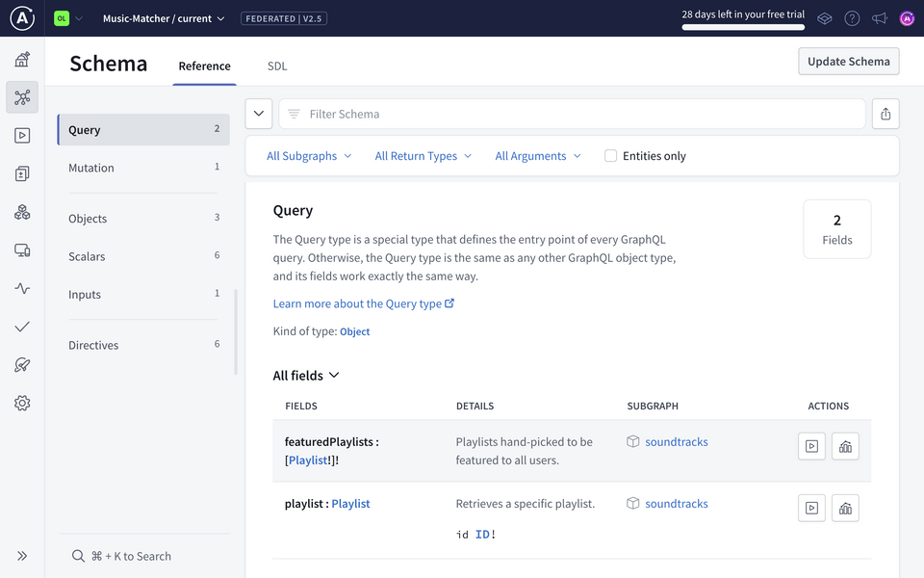The height and width of the screenshot is (578, 924).
Task: Click the share schema export icon
Action: [x=885, y=114]
